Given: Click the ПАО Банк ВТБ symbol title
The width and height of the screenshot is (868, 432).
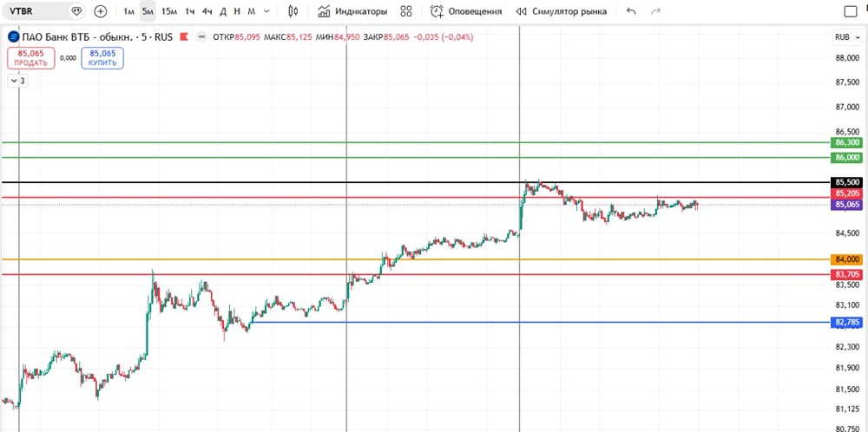Looking at the screenshot, I should pos(97,37).
